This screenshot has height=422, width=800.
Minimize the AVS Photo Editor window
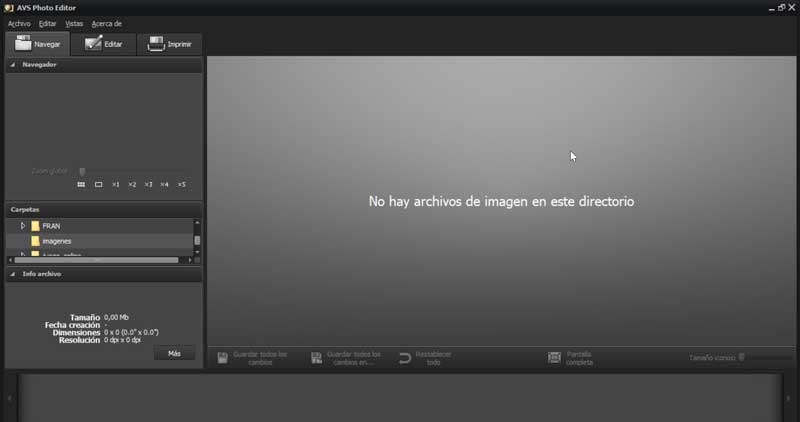click(771, 8)
